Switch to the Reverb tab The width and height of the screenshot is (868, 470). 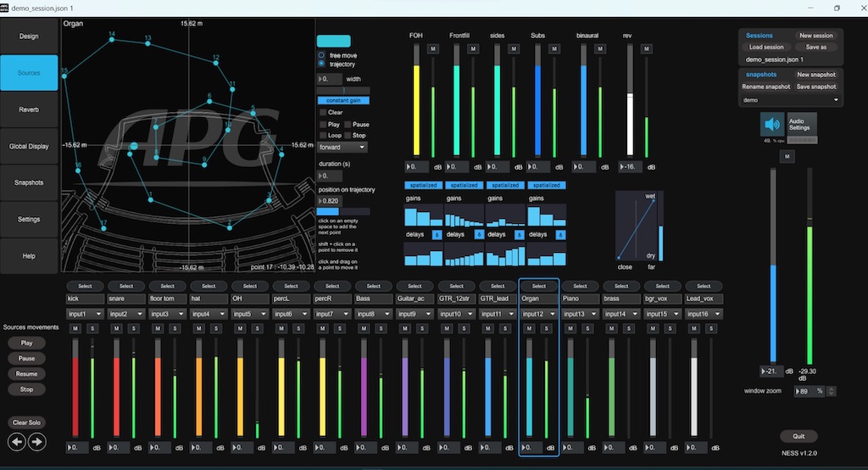[x=29, y=109]
